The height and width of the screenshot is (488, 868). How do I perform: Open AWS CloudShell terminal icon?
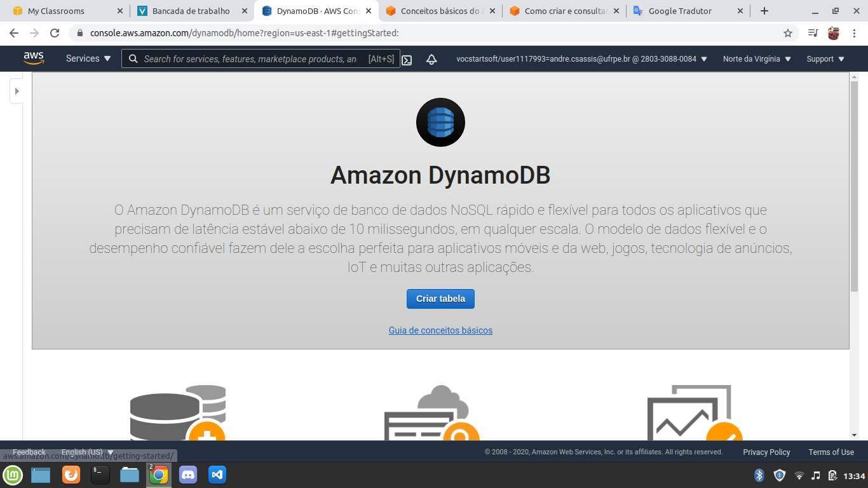[x=407, y=60]
